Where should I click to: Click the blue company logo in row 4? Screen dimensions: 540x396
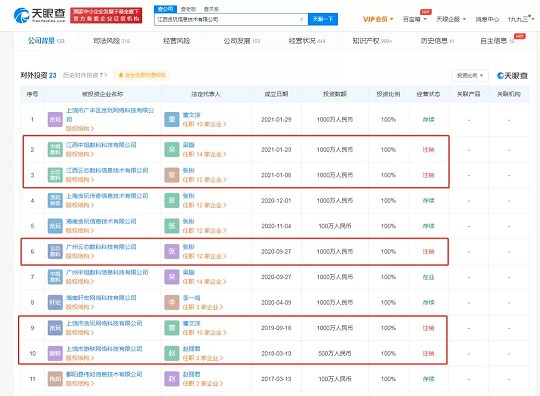coord(55,200)
